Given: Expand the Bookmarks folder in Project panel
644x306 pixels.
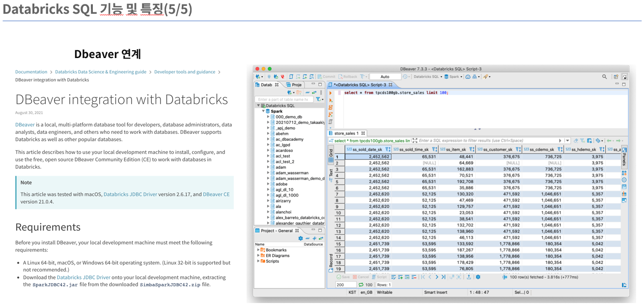Looking at the screenshot, I should pyautogui.click(x=258, y=250).
